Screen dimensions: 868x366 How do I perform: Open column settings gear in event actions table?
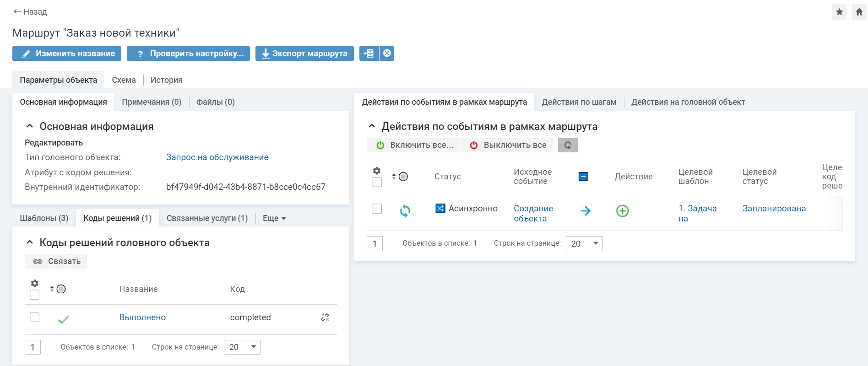point(376,171)
